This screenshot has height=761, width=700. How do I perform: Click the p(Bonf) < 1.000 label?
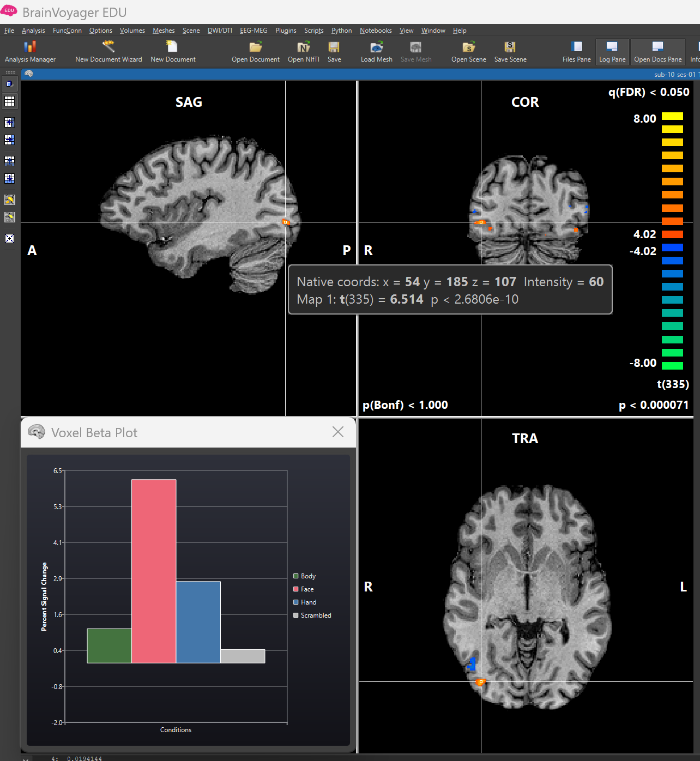(405, 405)
